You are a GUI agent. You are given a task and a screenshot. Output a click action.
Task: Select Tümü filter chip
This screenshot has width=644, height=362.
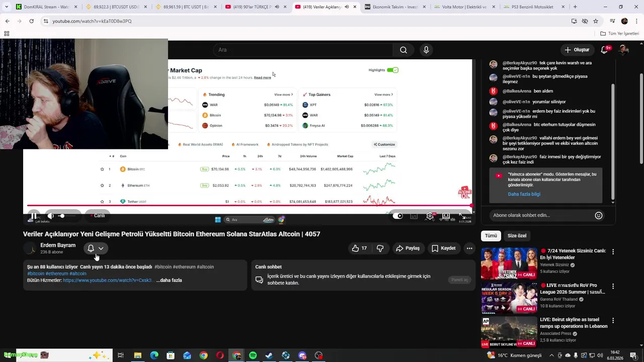point(491,236)
